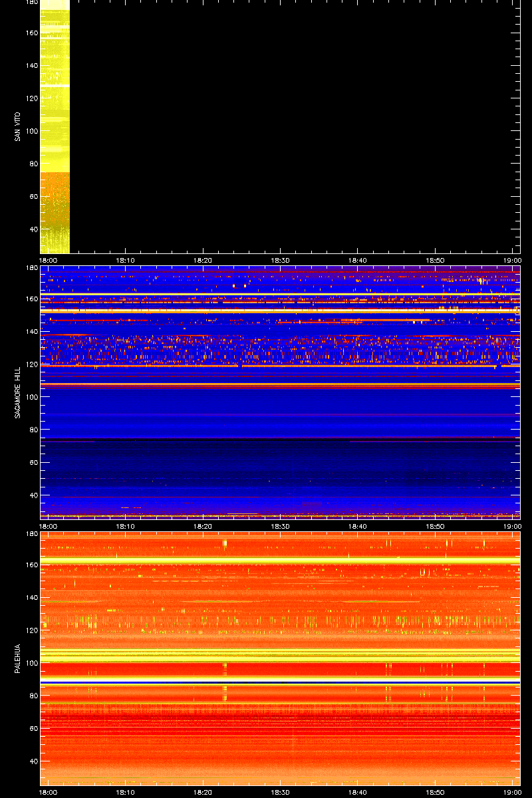Screen dimensions: 532x798
Task: Click the PALEHUA station axis label
Action: coord(17,658)
